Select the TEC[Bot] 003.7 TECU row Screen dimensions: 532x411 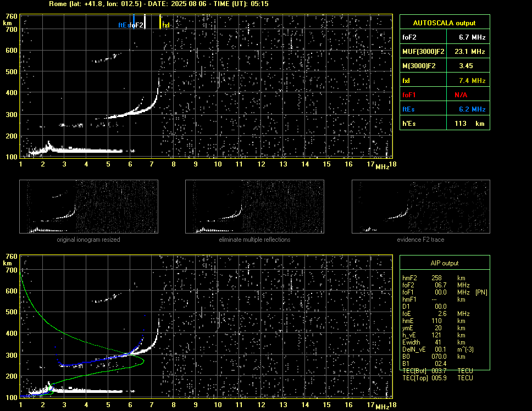437,371
